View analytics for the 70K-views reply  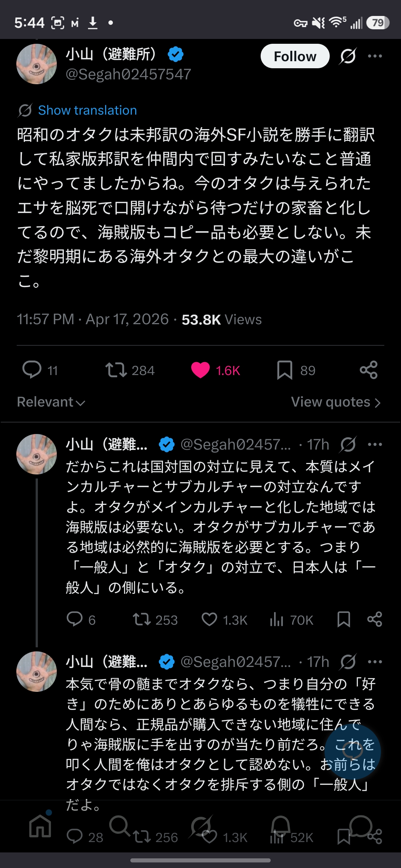(277, 619)
